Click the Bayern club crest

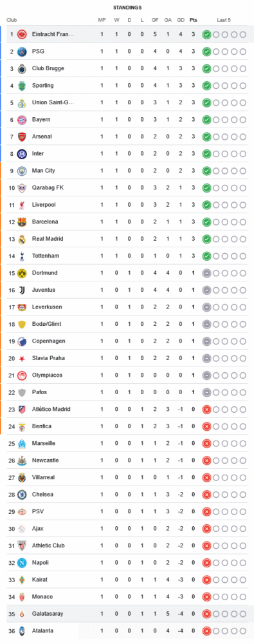[22, 120]
